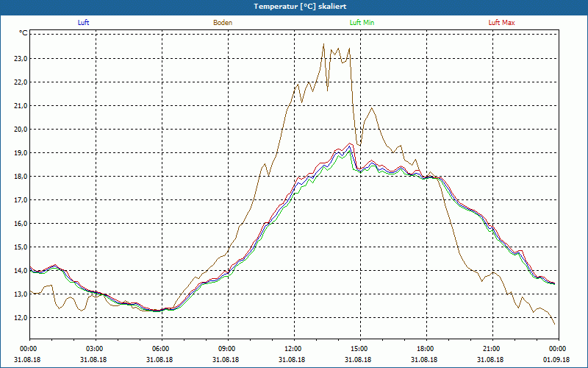The image size is (588, 368).
Task: Click the 09:00 time axis label
Action: click(228, 349)
